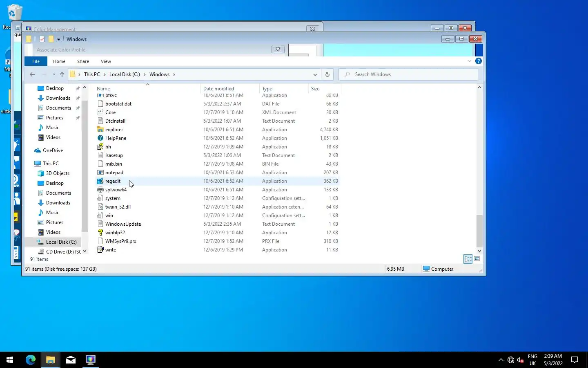Screen dimensions: 588x368
Task: Select the explorer application icon
Action: pyautogui.click(x=100, y=130)
